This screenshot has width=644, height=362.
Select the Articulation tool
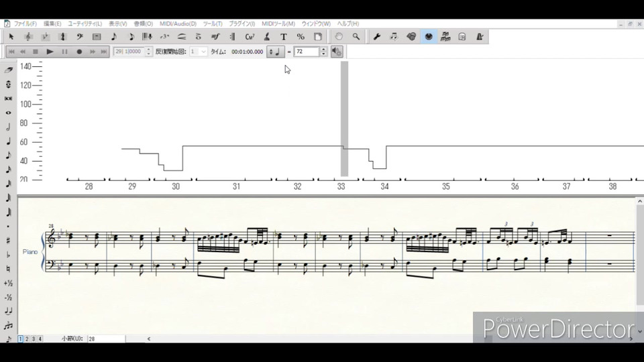coord(199,37)
